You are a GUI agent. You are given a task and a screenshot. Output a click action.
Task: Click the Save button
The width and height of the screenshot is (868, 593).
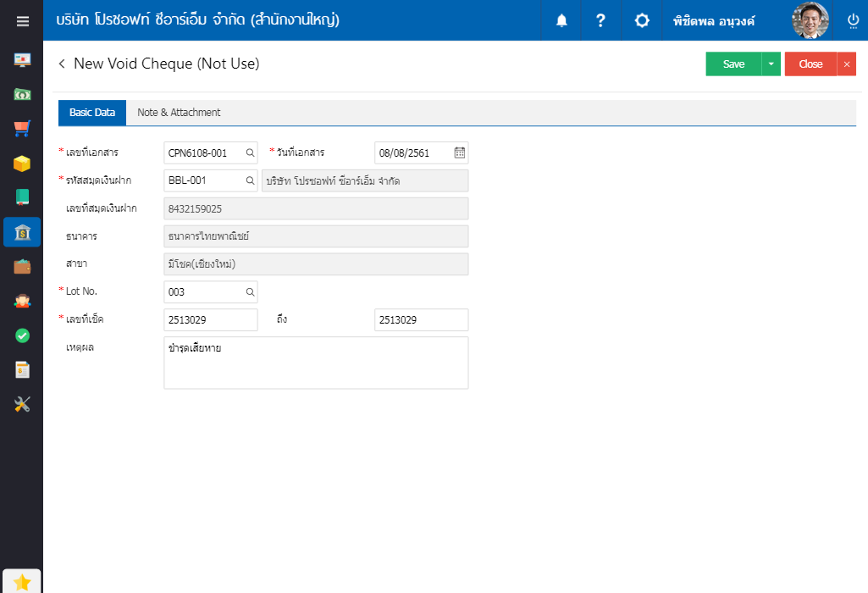[x=733, y=64]
